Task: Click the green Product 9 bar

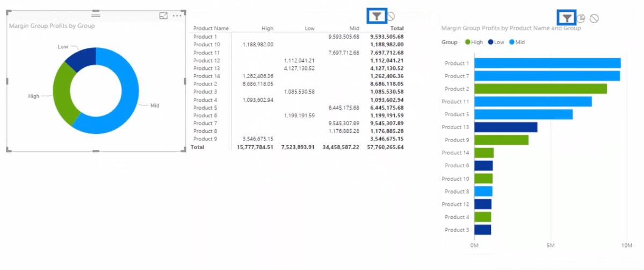Action: 502,140
